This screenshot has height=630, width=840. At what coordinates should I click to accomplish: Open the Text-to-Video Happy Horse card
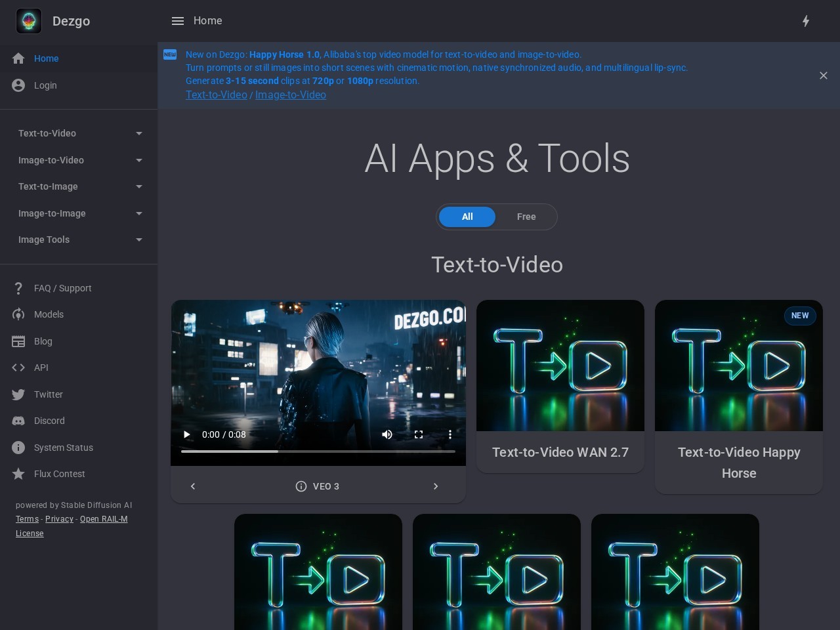739,396
